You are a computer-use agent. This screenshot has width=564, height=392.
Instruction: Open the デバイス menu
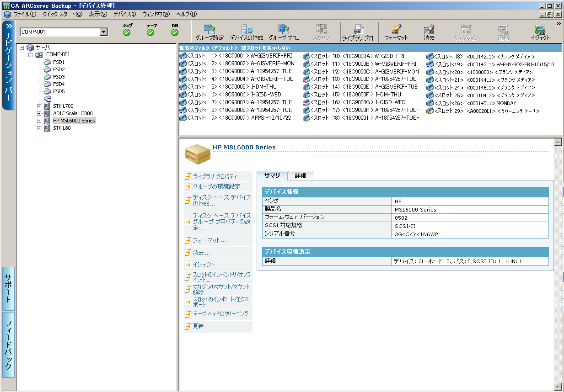tap(124, 14)
